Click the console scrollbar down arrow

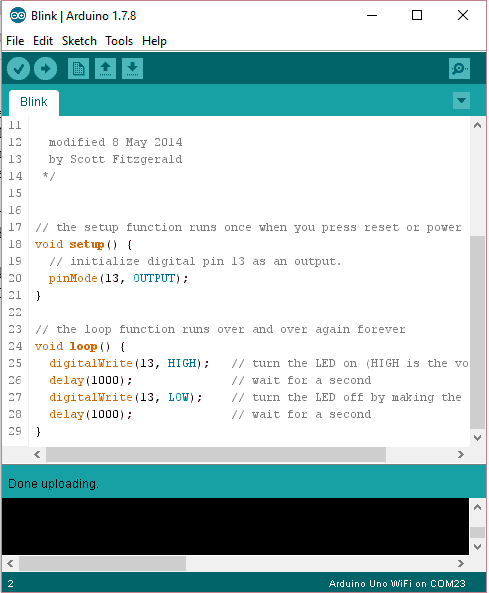tap(478, 546)
